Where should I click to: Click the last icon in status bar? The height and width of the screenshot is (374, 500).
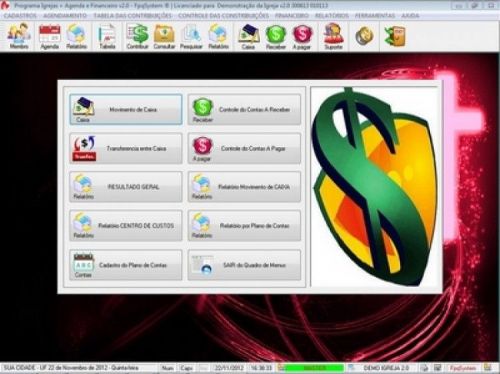pos(488,368)
